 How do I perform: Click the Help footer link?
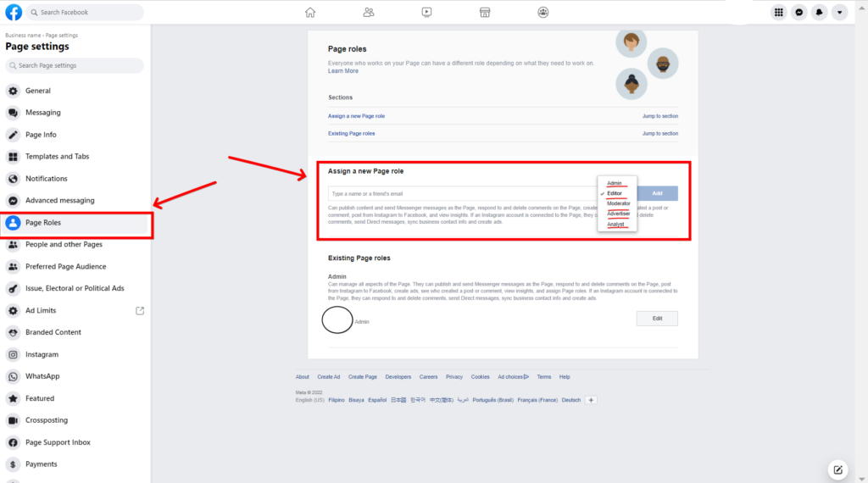pos(564,377)
